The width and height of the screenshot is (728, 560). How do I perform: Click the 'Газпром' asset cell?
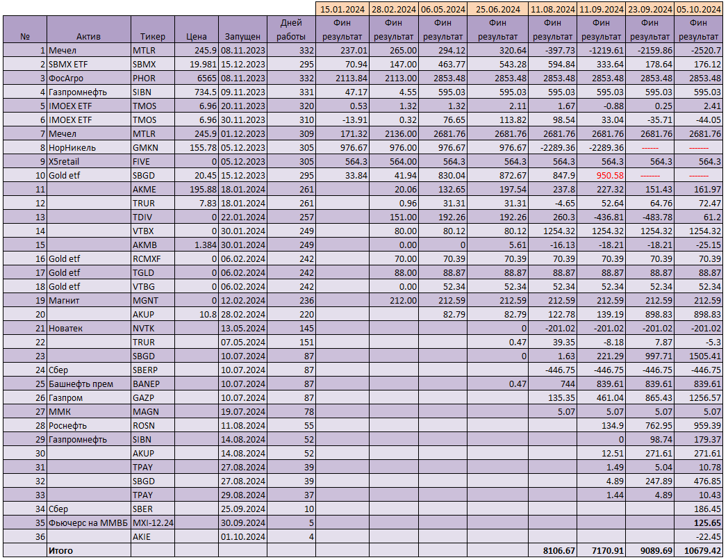(x=89, y=398)
